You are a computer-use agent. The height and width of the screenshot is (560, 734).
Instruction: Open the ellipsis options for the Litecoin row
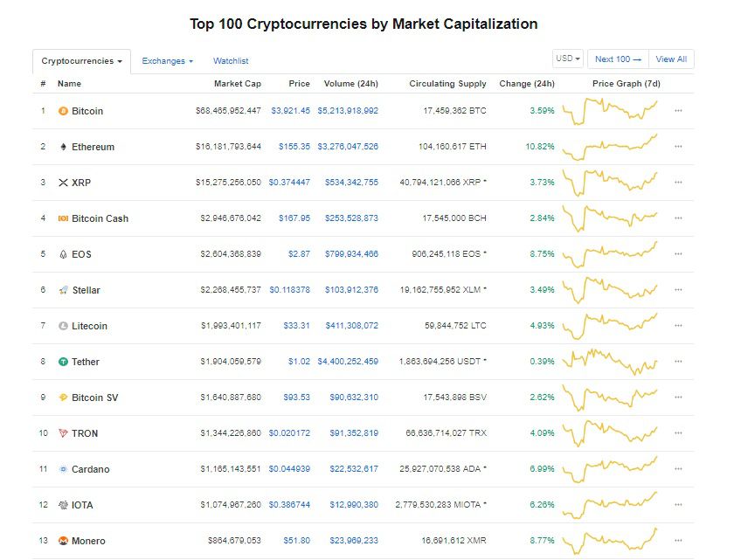[678, 326]
